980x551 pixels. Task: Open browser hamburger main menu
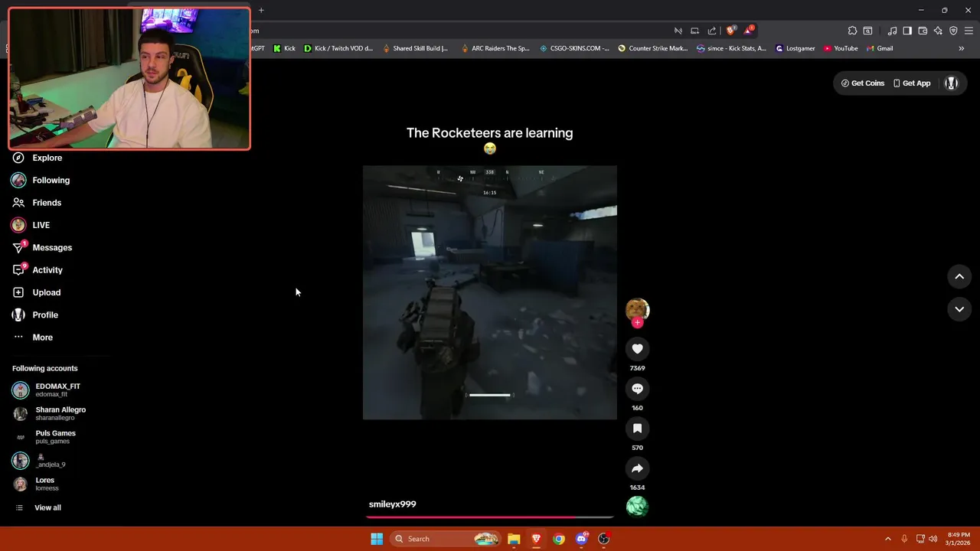969,31
